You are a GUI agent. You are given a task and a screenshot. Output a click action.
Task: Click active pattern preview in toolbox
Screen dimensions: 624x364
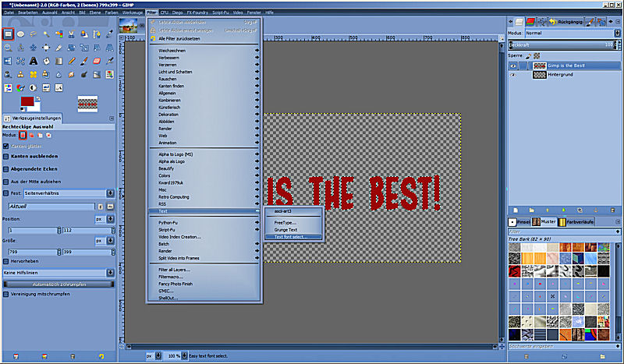87,104
